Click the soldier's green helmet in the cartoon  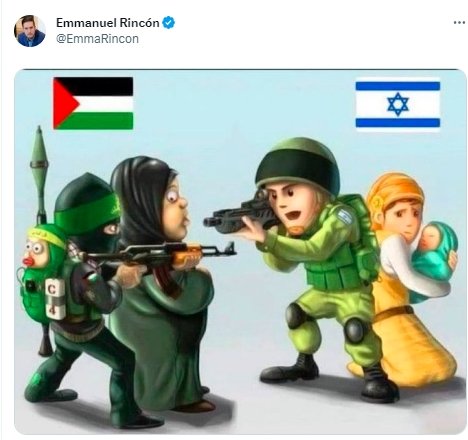click(x=298, y=165)
